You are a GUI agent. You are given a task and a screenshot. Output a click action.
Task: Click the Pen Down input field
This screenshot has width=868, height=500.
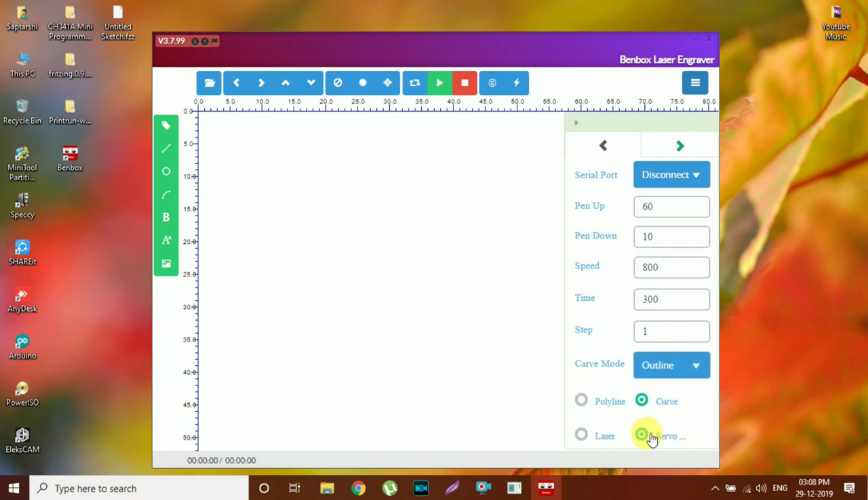(x=671, y=236)
